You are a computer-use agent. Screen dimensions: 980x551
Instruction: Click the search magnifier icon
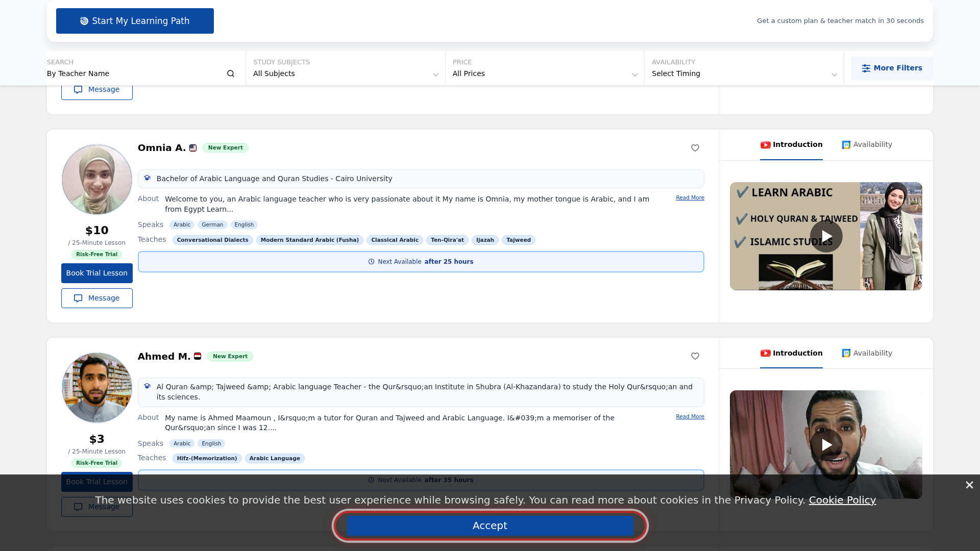click(x=231, y=74)
